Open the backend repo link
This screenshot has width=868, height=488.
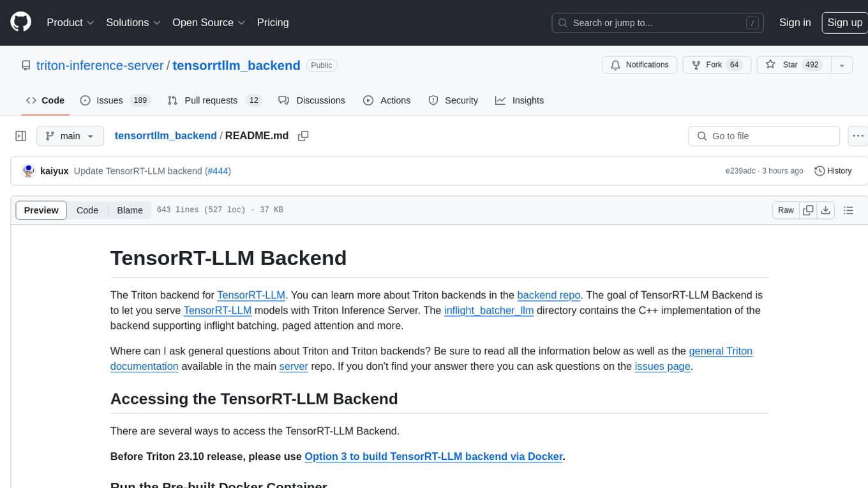coord(549,295)
